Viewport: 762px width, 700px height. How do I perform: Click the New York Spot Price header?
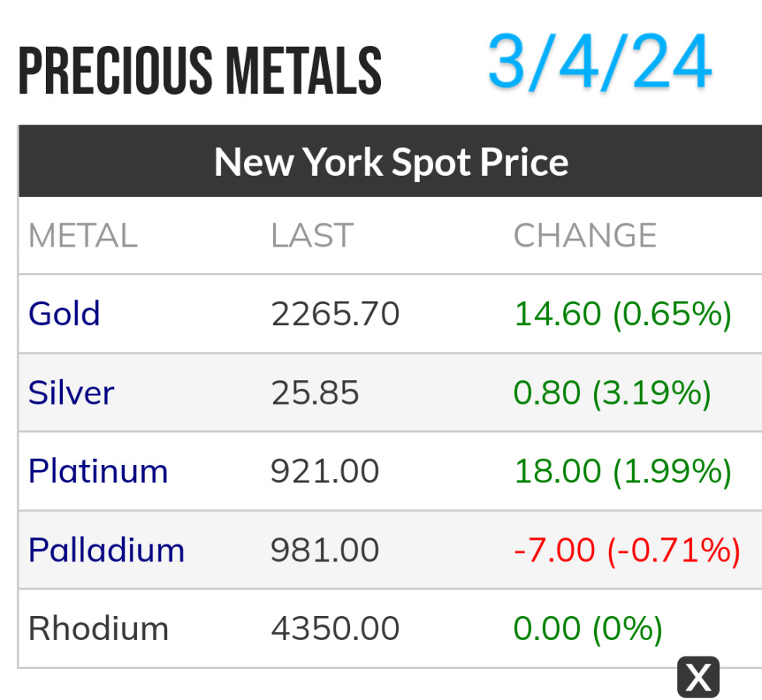pos(391,162)
